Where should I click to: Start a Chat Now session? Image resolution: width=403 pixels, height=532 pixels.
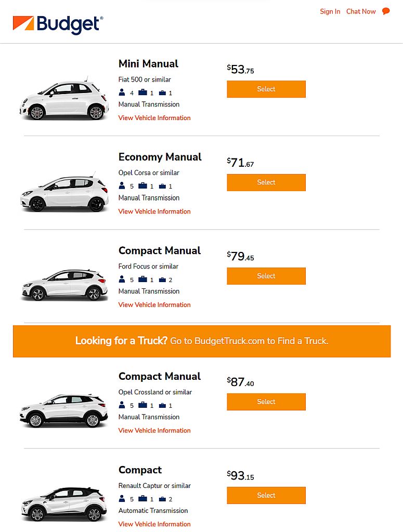(x=361, y=11)
